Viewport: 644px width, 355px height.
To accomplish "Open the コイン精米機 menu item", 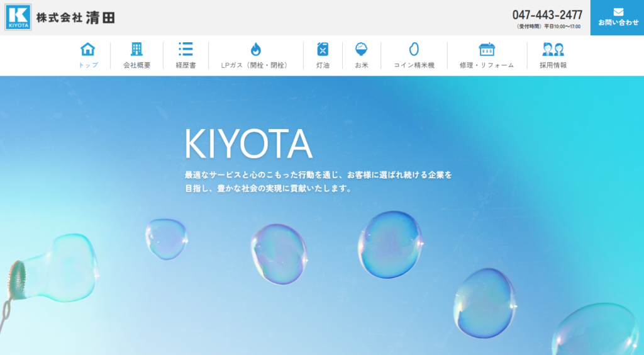I will click(414, 65).
